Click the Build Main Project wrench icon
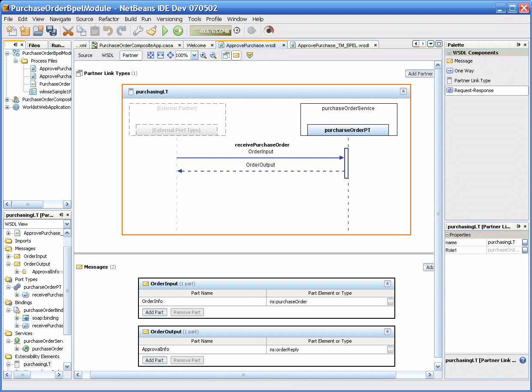 (x=138, y=30)
